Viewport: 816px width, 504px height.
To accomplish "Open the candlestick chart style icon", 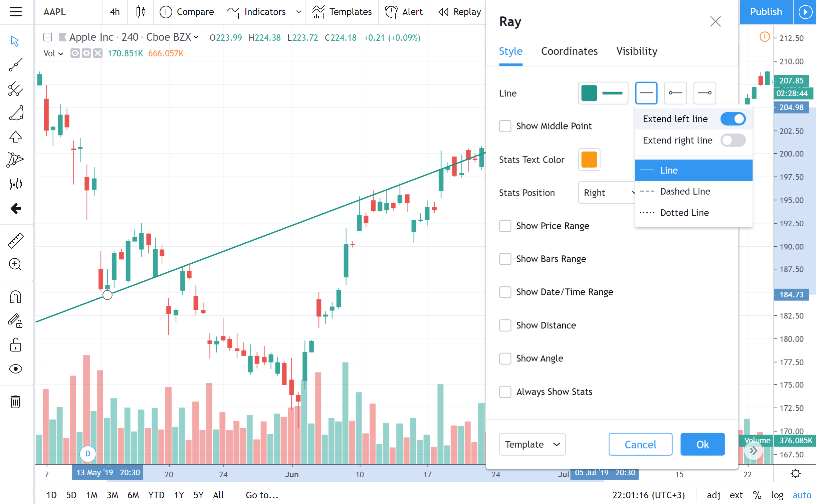I will (x=141, y=12).
